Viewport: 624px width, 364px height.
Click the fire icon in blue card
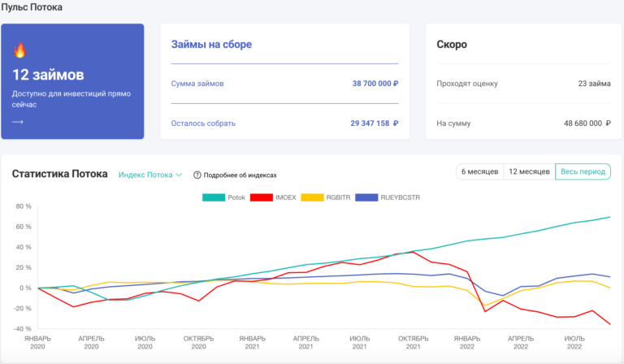pyautogui.click(x=19, y=50)
